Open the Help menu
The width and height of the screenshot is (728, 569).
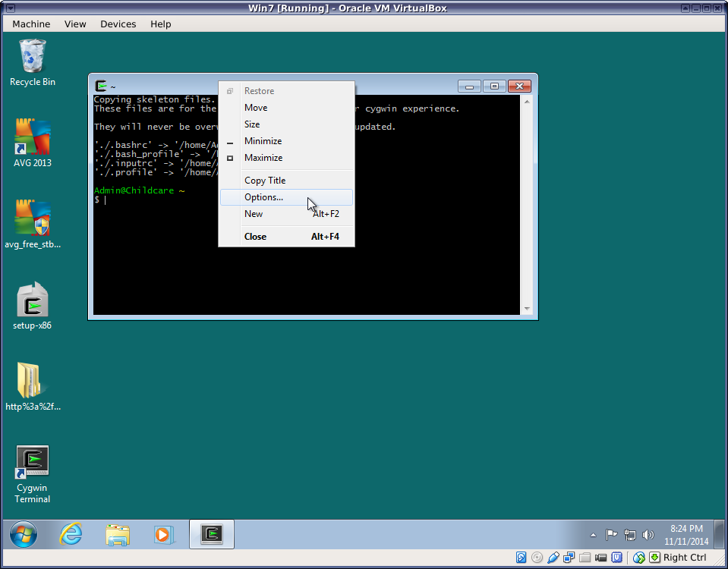[161, 24]
